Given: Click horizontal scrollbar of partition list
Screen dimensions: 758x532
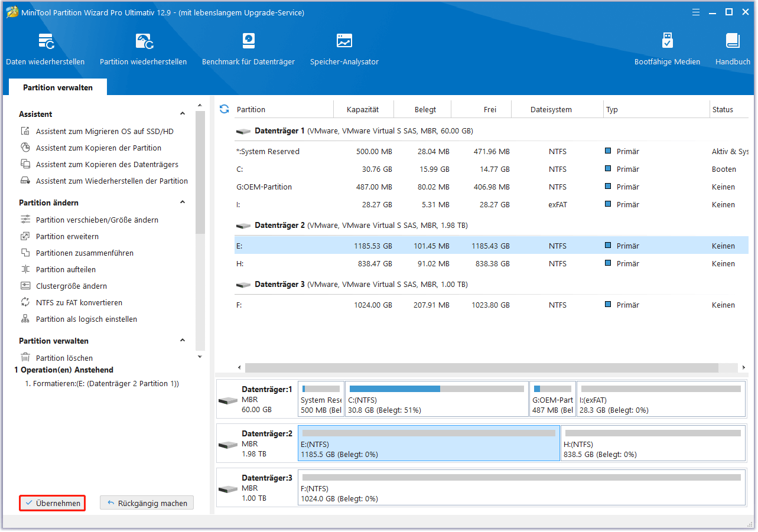Looking at the screenshot, I should pyautogui.click(x=482, y=368).
